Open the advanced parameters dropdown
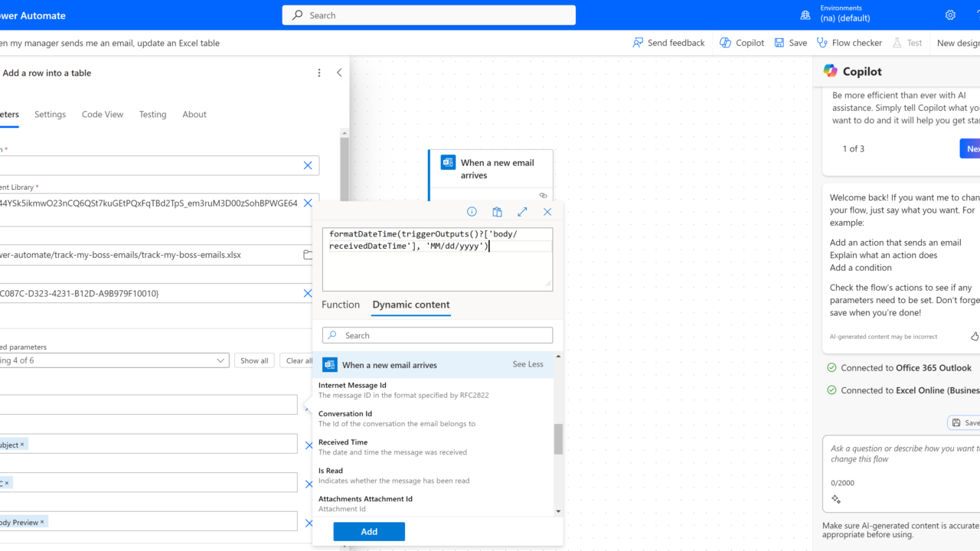This screenshot has width=980, height=551. pyautogui.click(x=220, y=360)
